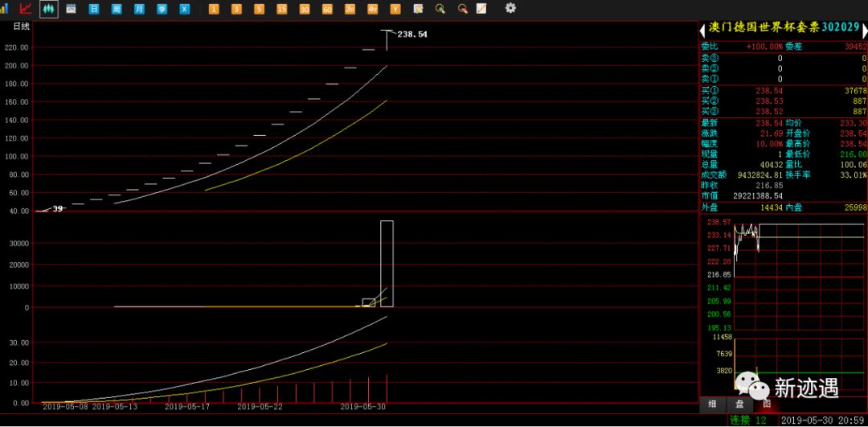Open the 细 detail tab
868x427 pixels.
pyautogui.click(x=713, y=404)
